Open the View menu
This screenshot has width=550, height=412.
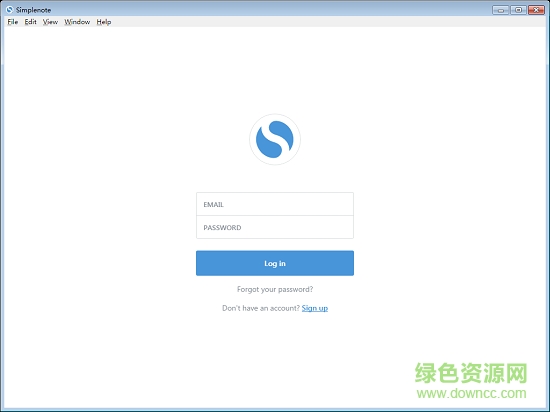coord(50,22)
